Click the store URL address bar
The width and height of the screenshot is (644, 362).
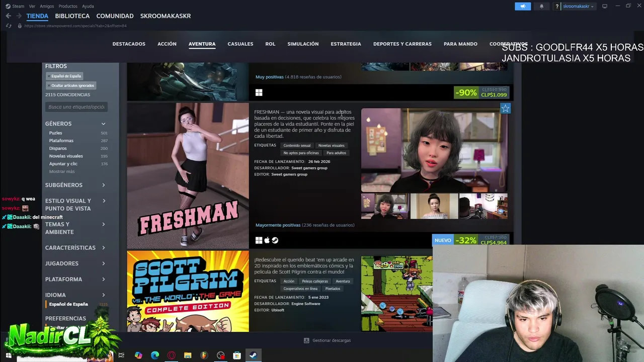pyautogui.click(x=75, y=26)
